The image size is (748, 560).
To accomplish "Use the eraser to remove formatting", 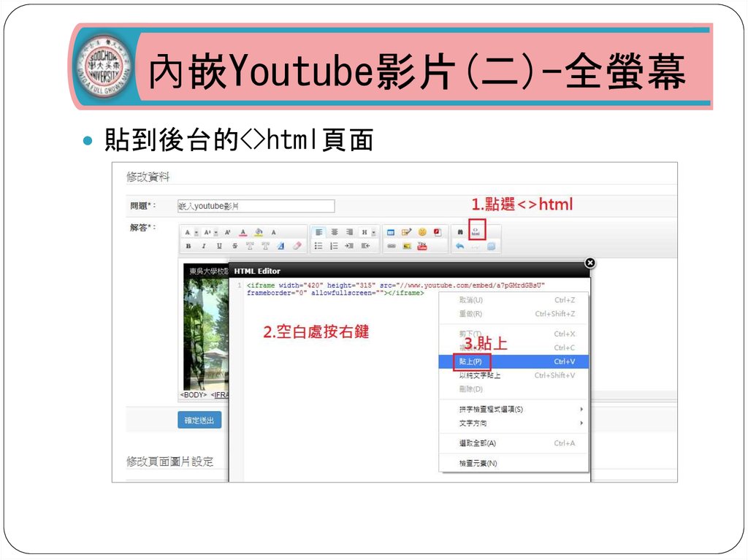I will (297, 246).
